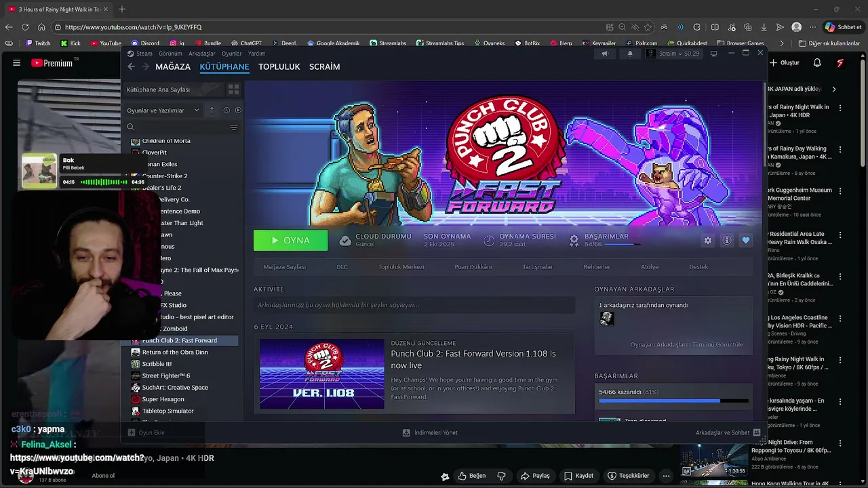
Task: Click the Steam announcements megaphone icon
Action: coord(606,54)
